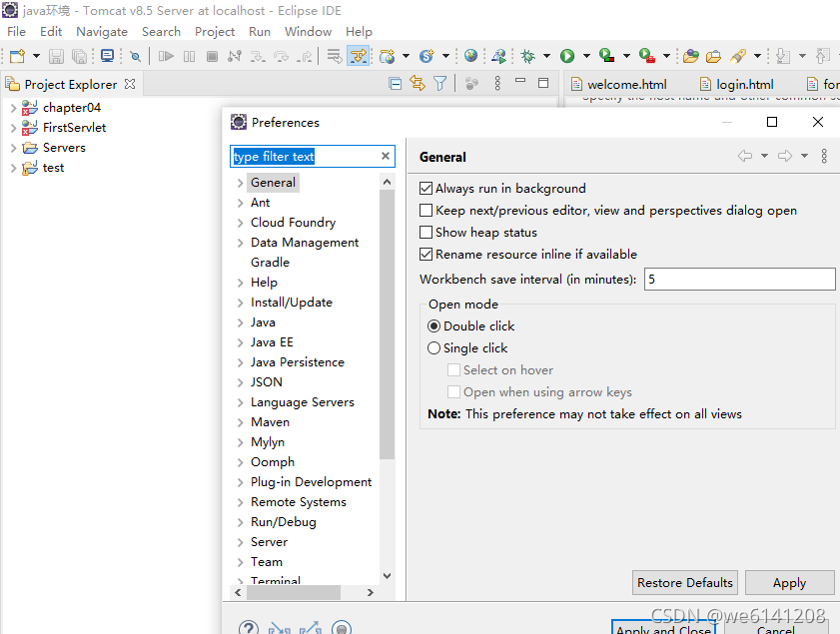840x634 pixels.
Task: Click the Oomph preference recorder icon
Action: (x=342, y=628)
